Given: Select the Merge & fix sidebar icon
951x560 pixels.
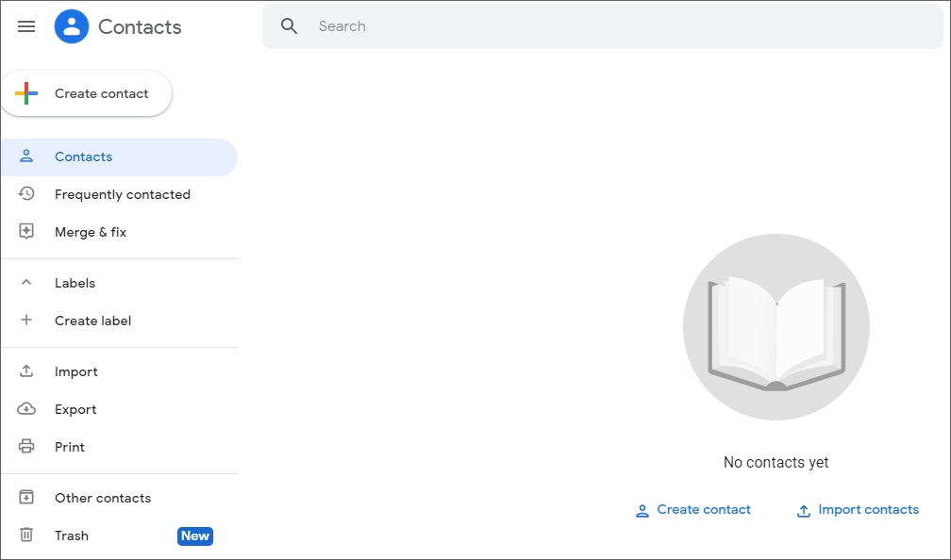Looking at the screenshot, I should 27,232.
